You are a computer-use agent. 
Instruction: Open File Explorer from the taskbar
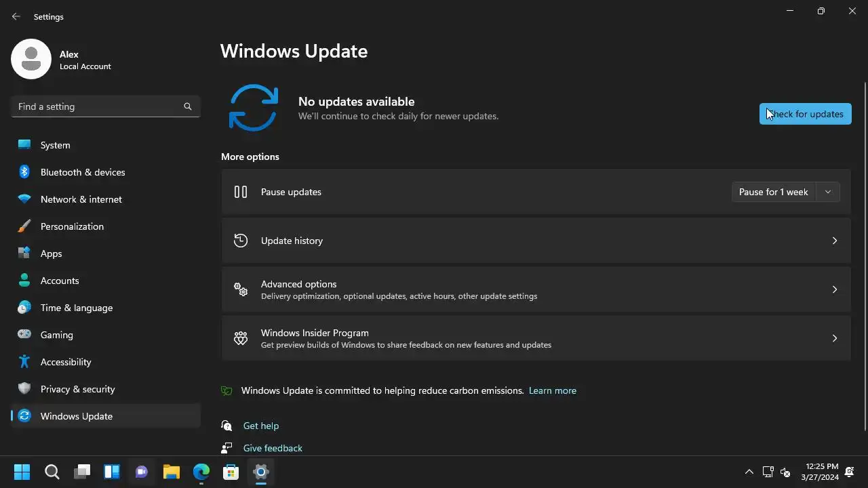pyautogui.click(x=172, y=472)
